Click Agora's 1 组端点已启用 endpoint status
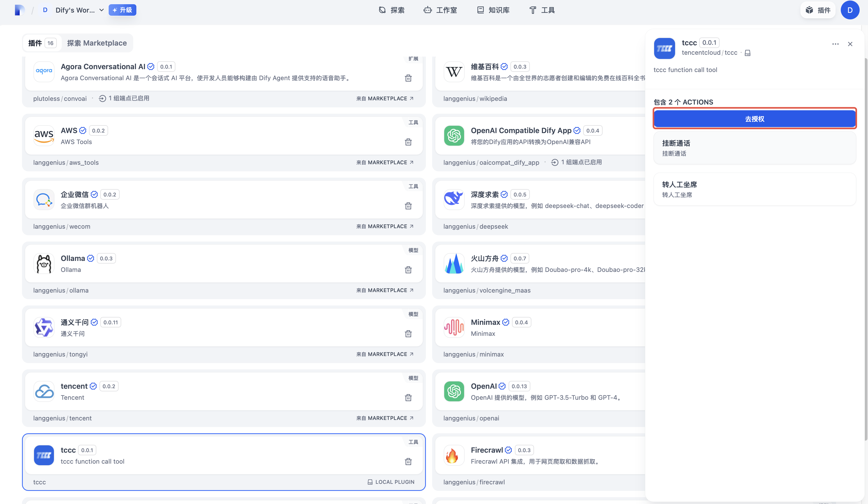Viewport: 868px width, 504px height. tap(124, 98)
